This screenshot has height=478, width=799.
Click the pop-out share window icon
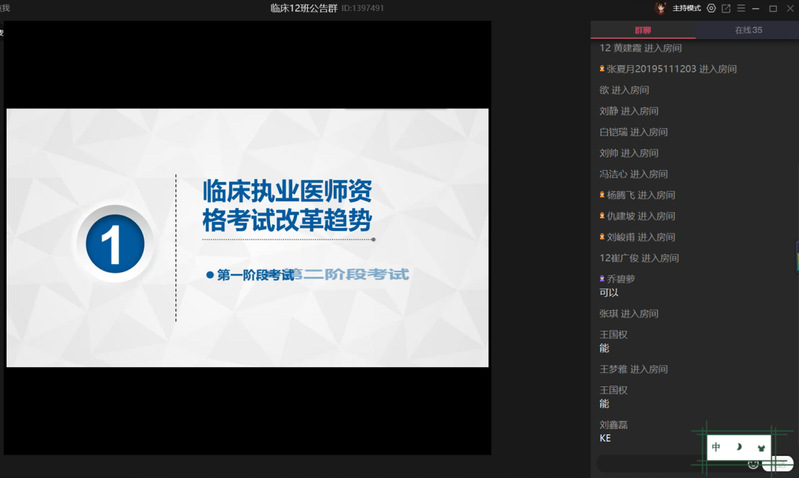pos(725,8)
